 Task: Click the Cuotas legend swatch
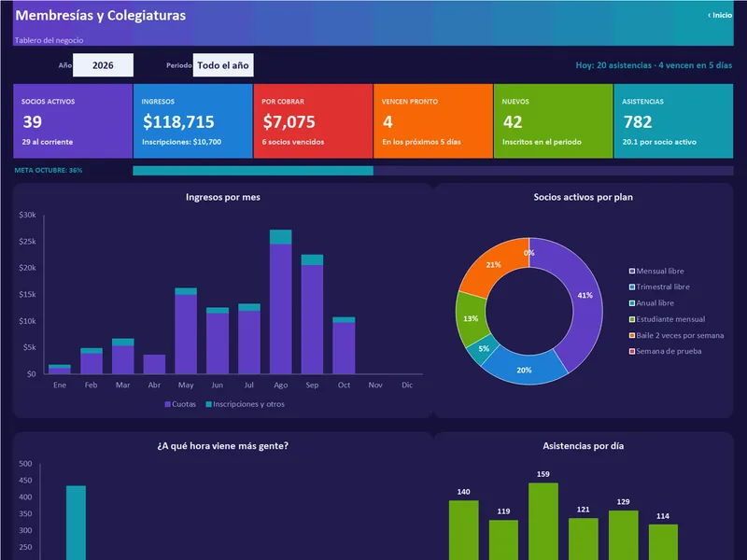pyautogui.click(x=168, y=404)
